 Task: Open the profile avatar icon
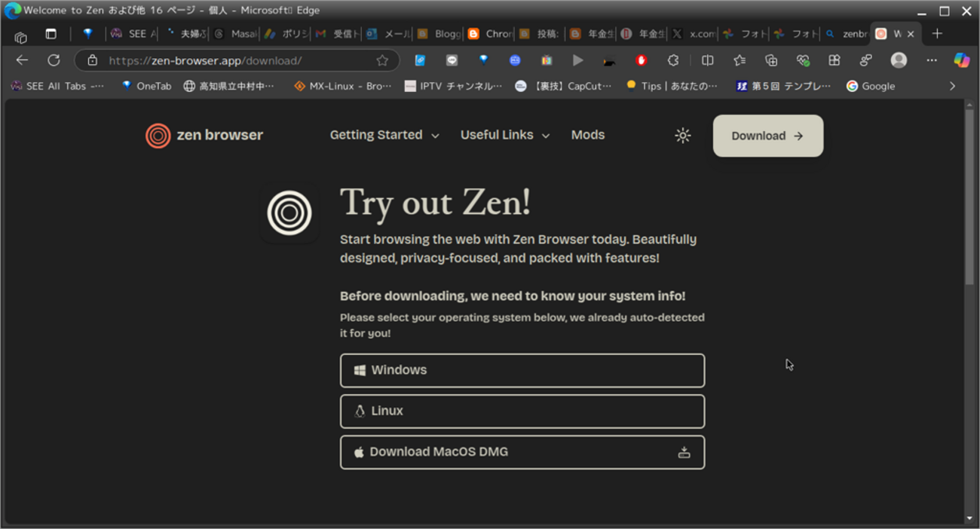(899, 60)
